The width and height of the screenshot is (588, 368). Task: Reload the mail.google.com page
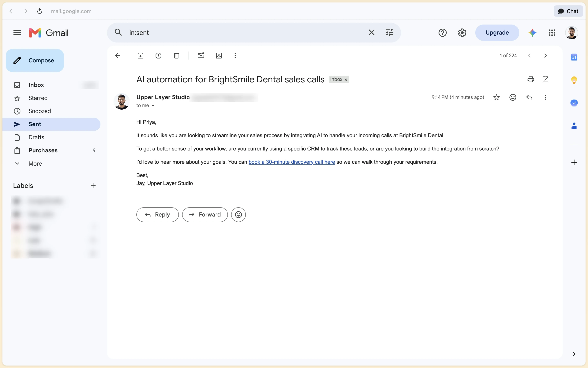coord(40,11)
